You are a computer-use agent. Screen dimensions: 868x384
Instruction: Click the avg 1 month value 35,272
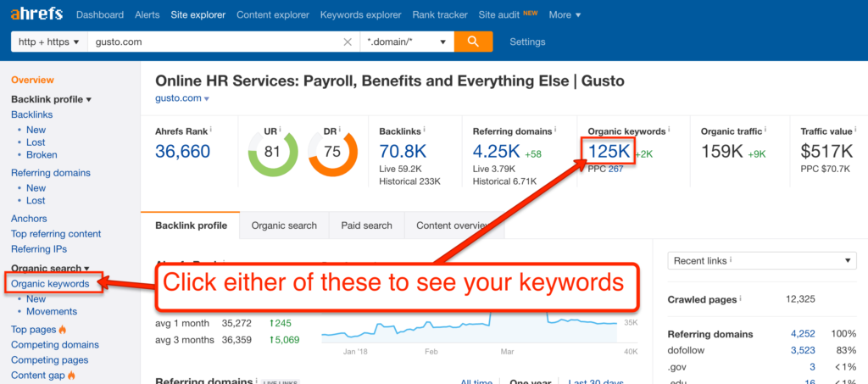pos(236,323)
